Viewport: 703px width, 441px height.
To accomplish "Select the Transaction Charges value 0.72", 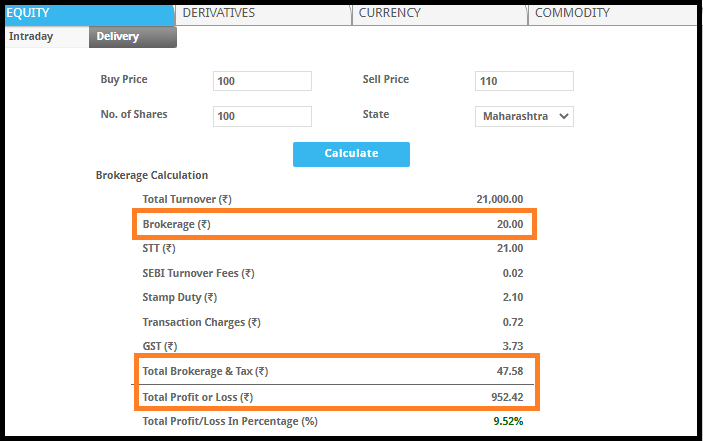I will pyautogui.click(x=512, y=322).
